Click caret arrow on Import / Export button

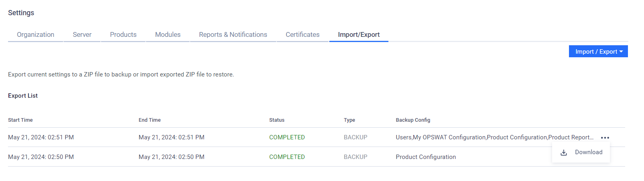(621, 52)
